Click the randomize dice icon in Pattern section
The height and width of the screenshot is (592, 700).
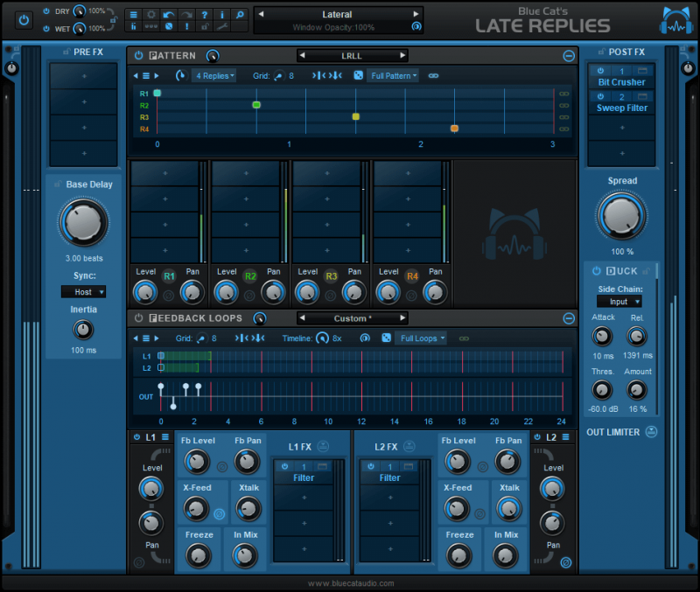point(358,76)
